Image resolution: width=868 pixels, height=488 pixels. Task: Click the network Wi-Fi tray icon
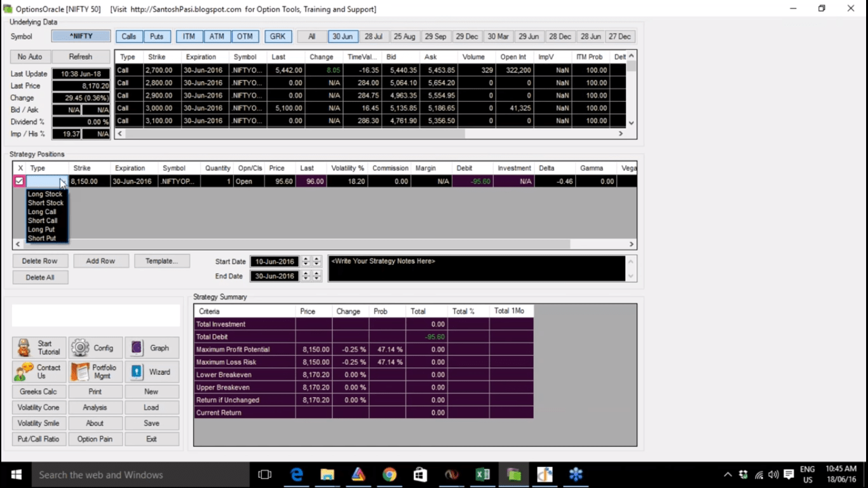[759, 475]
